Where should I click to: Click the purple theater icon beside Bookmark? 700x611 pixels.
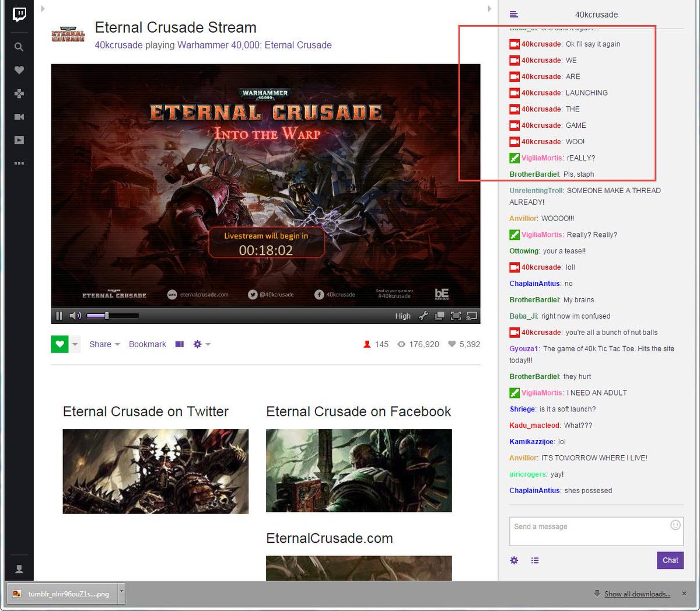[180, 344]
